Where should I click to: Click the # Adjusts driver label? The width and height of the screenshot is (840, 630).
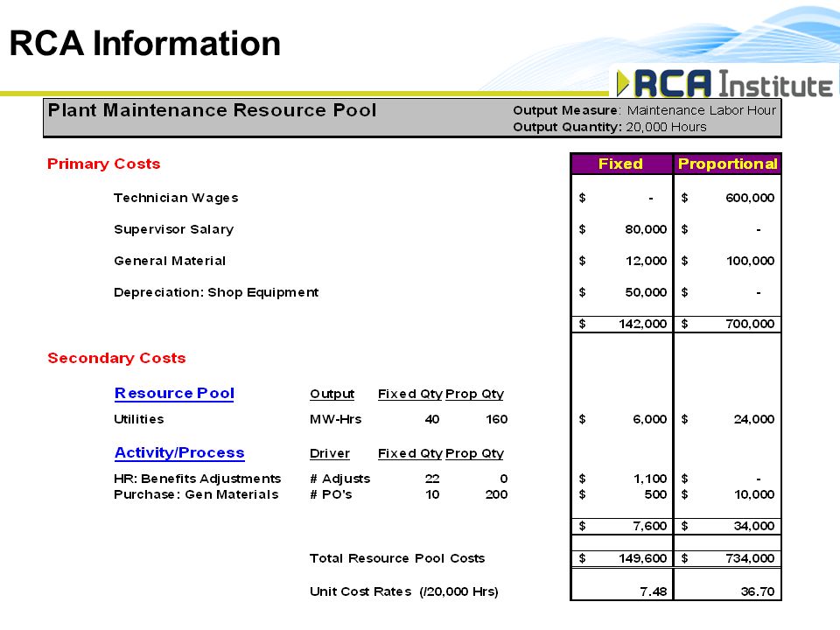[x=340, y=479]
